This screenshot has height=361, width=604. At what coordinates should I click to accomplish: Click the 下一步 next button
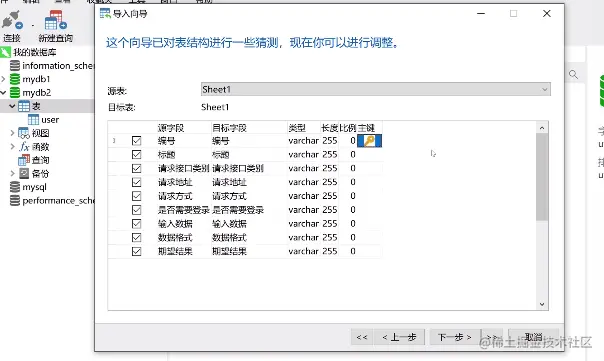455,337
